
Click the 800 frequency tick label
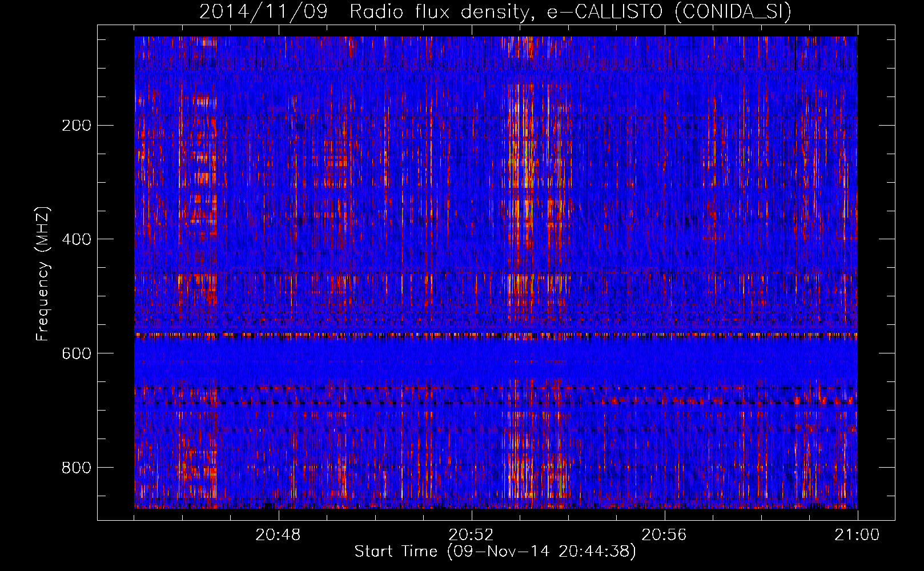pyautogui.click(x=77, y=468)
